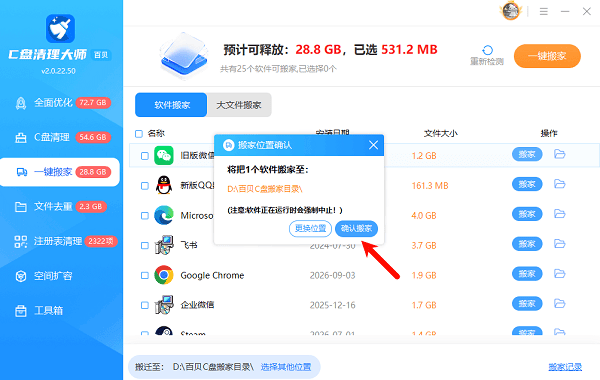
Task: Click the Microsoft Edge icon
Action: 164,215
